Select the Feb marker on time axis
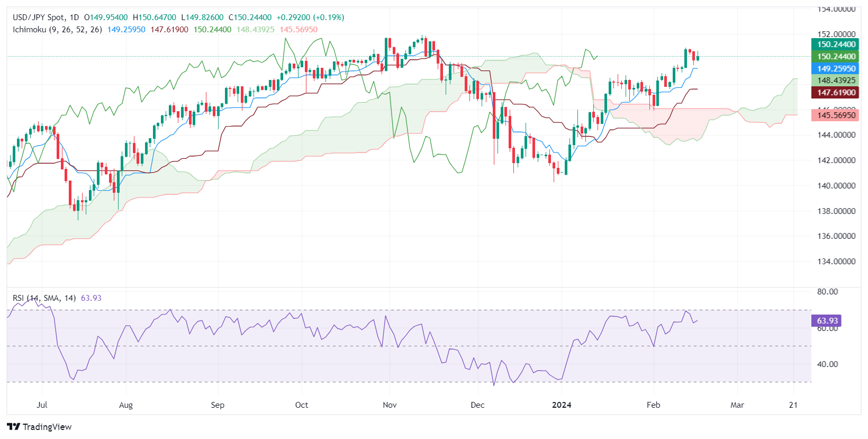Screen dimensions: 868x439 pos(653,405)
